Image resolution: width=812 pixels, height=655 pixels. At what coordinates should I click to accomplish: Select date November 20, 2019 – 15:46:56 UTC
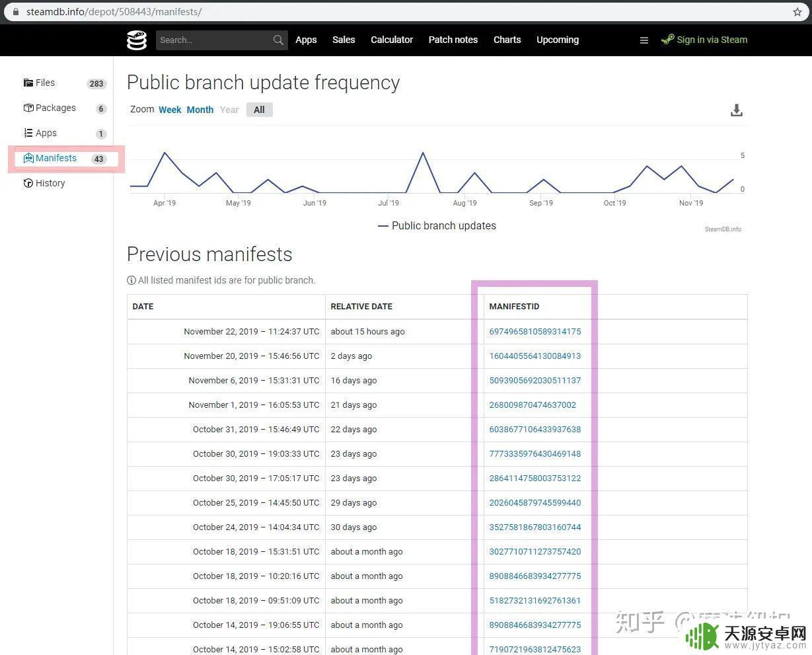coord(252,356)
